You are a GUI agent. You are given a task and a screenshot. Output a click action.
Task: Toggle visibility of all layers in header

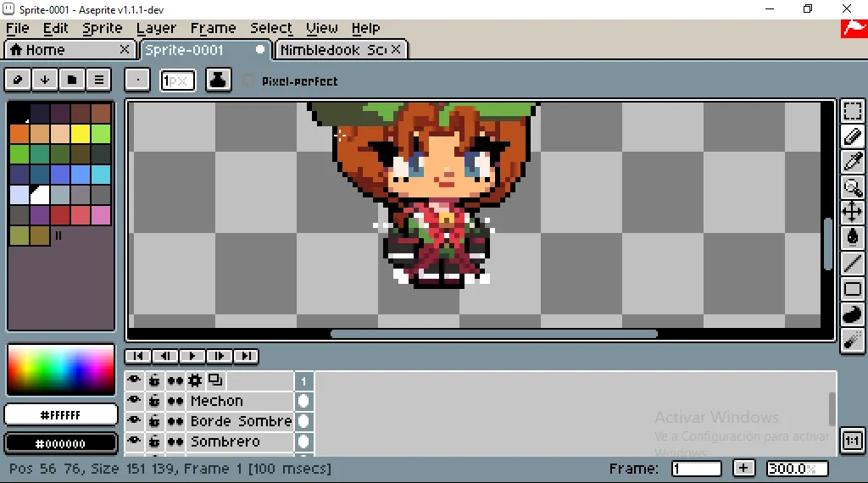click(134, 380)
